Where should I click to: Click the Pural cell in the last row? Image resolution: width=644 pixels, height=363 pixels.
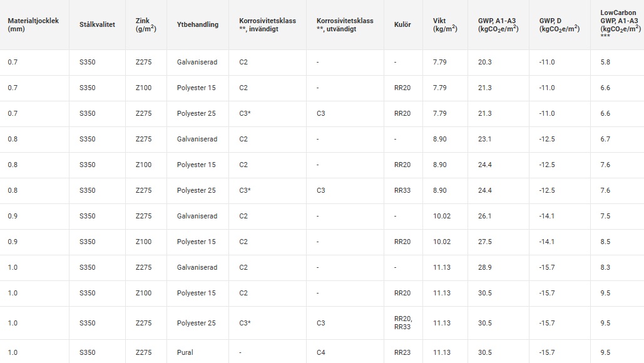point(185,352)
